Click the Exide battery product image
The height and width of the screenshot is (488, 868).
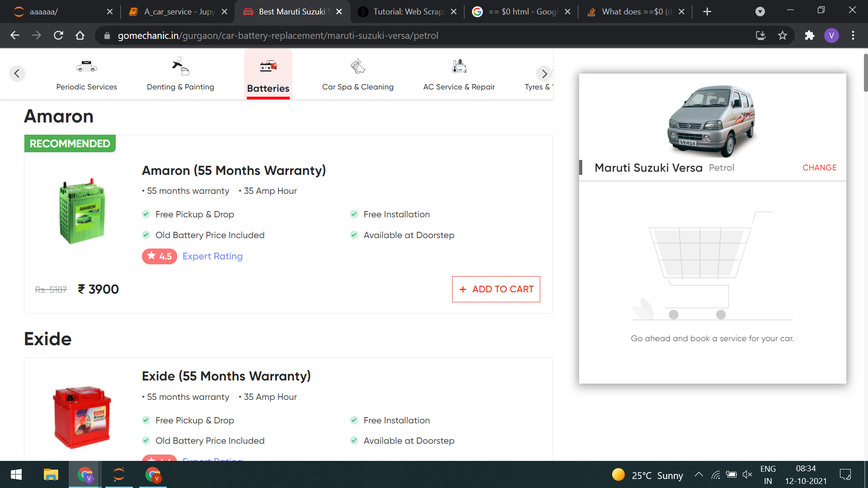(x=82, y=417)
